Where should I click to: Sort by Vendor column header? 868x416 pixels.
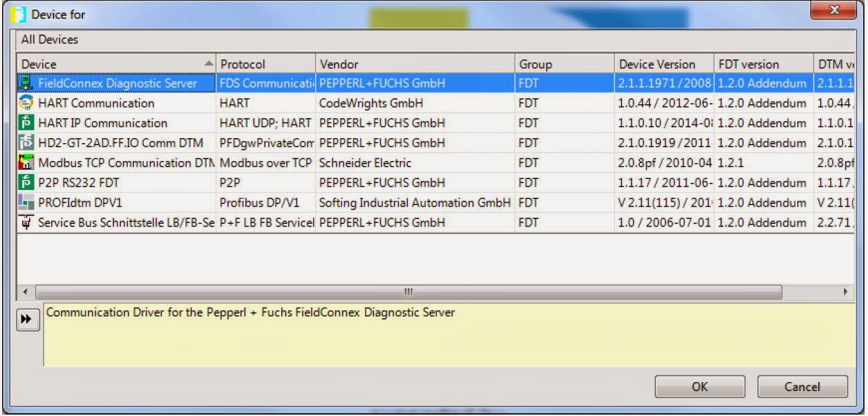(415, 64)
